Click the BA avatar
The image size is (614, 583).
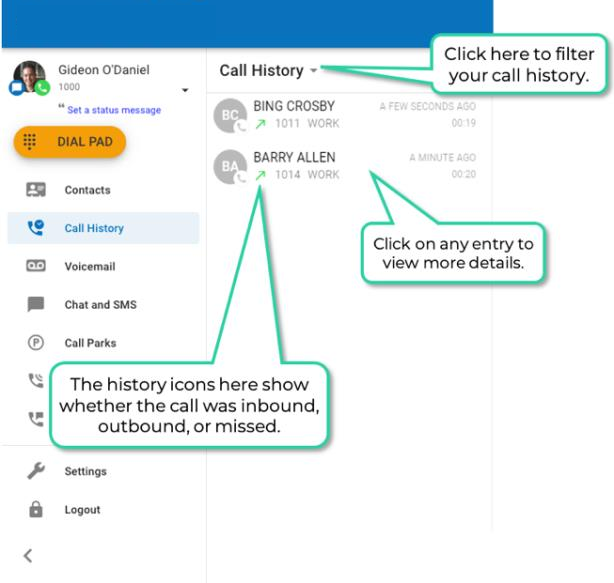(230, 166)
